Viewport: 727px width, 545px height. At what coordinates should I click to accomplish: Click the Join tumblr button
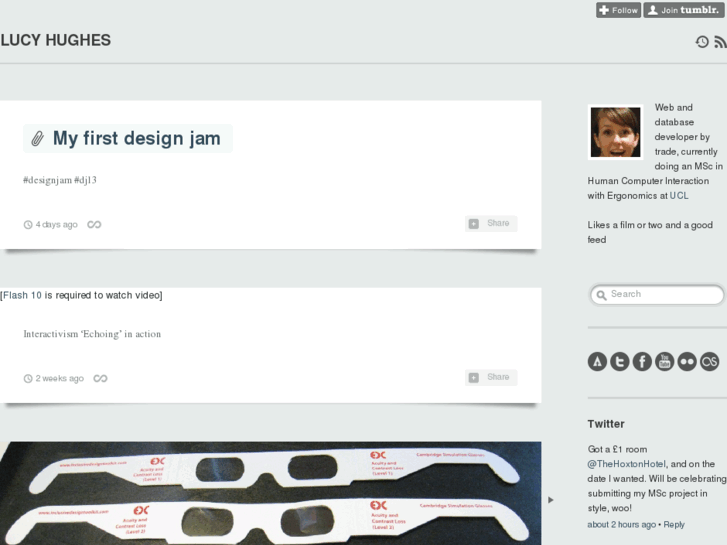click(x=684, y=10)
